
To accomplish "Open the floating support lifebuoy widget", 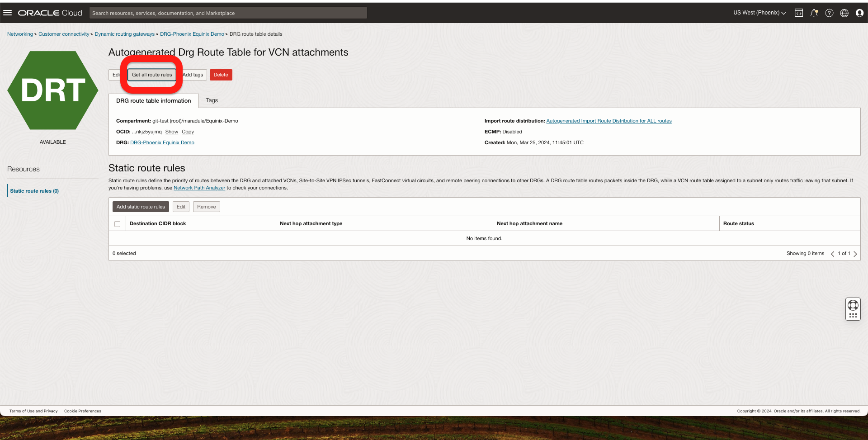I will click(853, 306).
